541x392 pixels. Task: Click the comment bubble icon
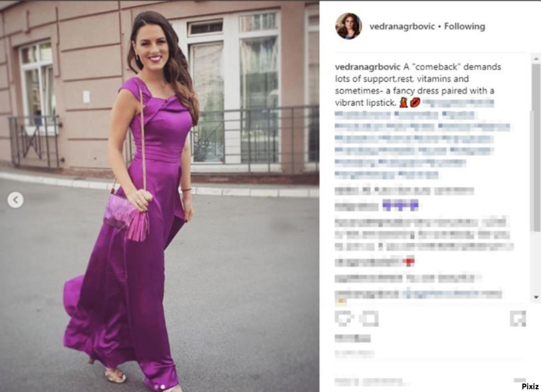(x=370, y=319)
